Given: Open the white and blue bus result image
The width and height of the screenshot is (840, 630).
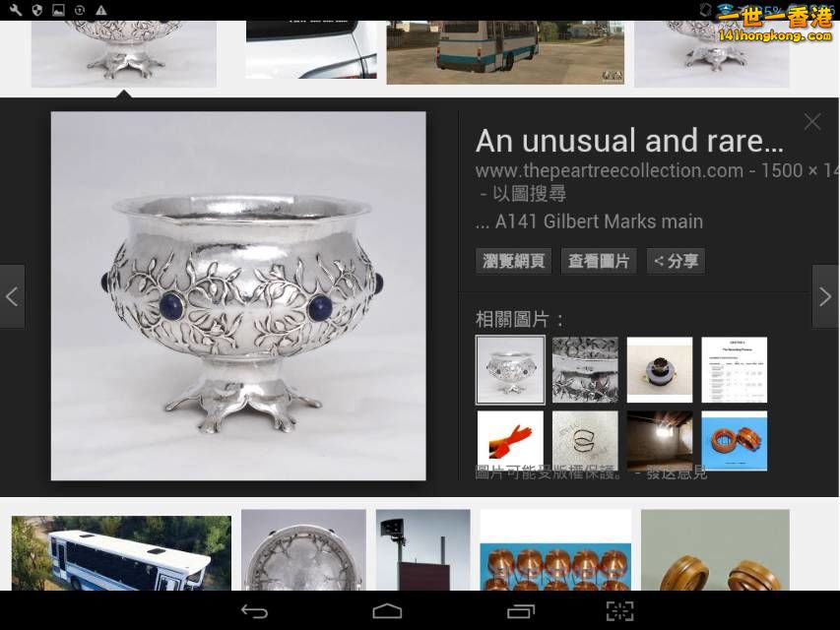Looking at the screenshot, I should (121, 553).
